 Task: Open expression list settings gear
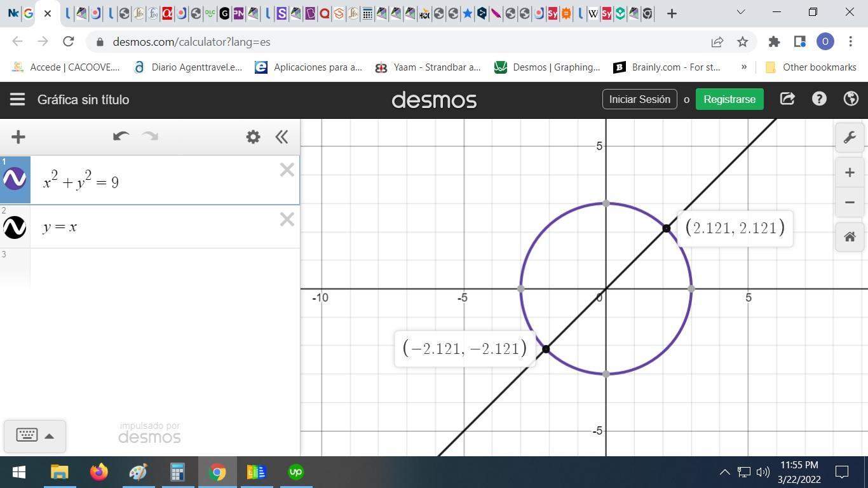point(253,137)
